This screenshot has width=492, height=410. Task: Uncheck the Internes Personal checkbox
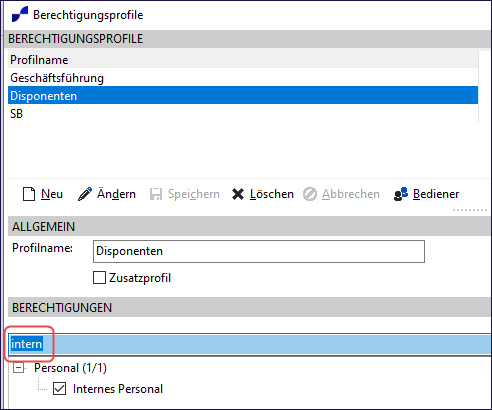[x=59, y=389]
